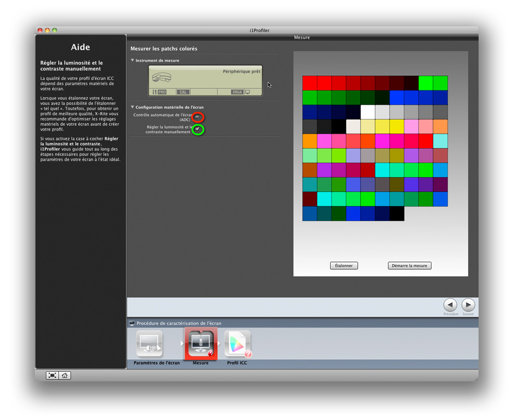Click the Mesurer les patchs colorés heading
This screenshot has width=520, height=420.
[164, 49]
